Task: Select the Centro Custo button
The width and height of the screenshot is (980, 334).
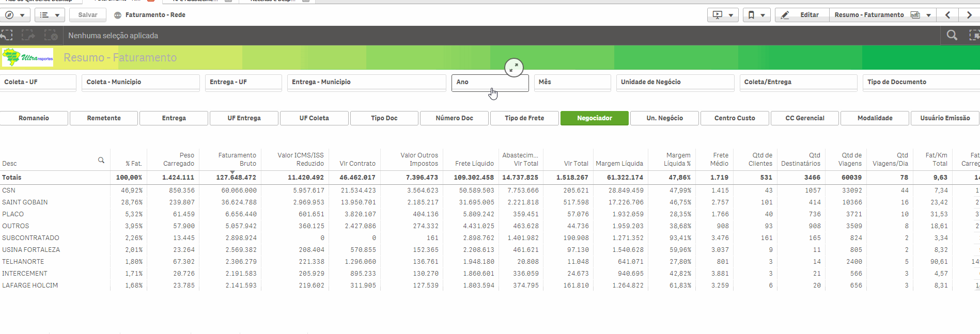Action: (x=735, y=118)
